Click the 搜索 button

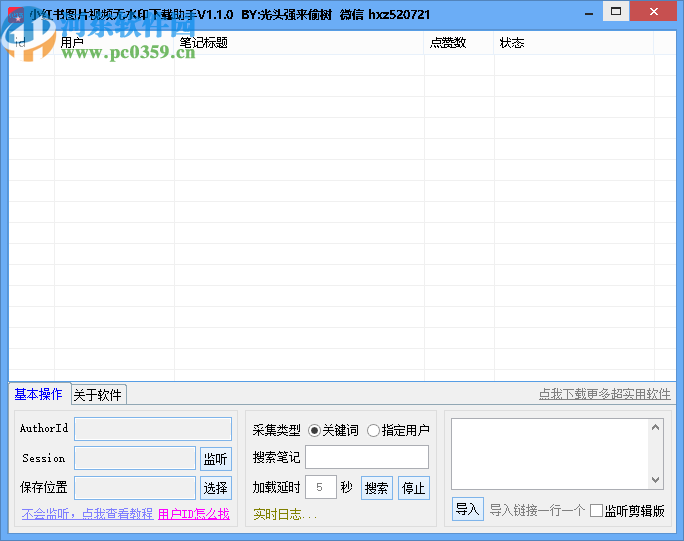[x=376, y=488]
